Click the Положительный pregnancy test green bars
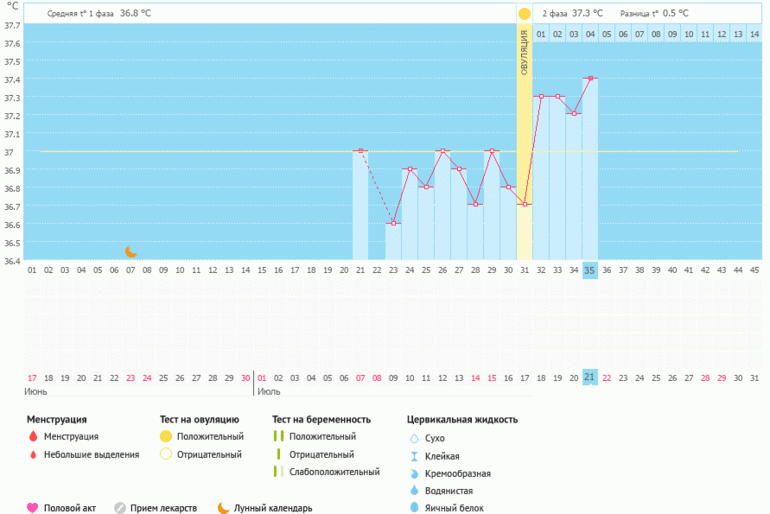The image size is (770, 514). 280,437
